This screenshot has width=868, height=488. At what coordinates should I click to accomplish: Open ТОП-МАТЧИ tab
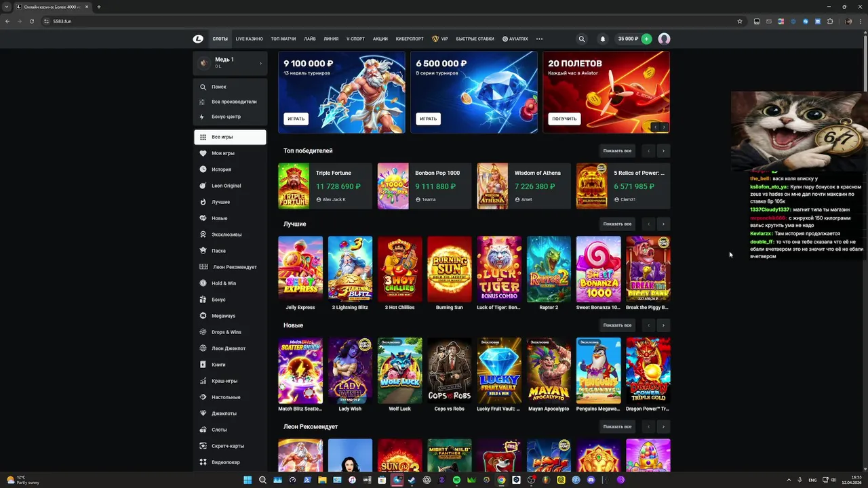click(x=283, y=39)
